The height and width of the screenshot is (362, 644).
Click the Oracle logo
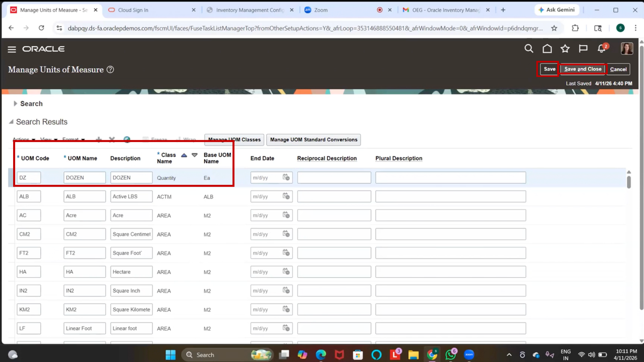44,49
